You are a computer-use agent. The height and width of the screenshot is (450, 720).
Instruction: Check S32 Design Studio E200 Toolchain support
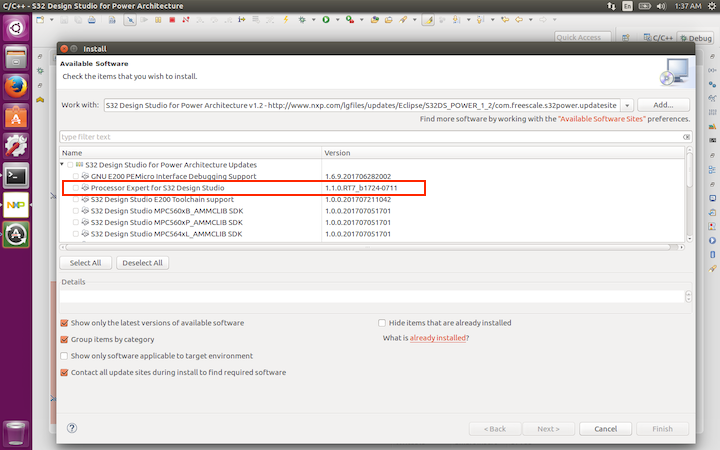pyautogui.click(x=76, y=200)
